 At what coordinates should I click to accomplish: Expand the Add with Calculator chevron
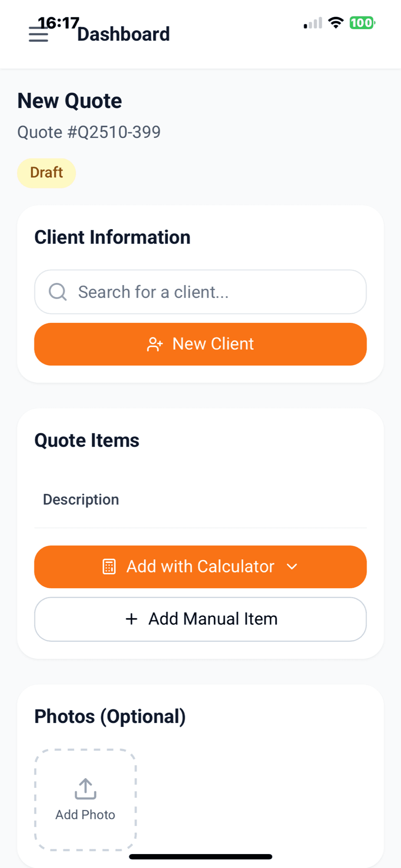click(292, 567)
